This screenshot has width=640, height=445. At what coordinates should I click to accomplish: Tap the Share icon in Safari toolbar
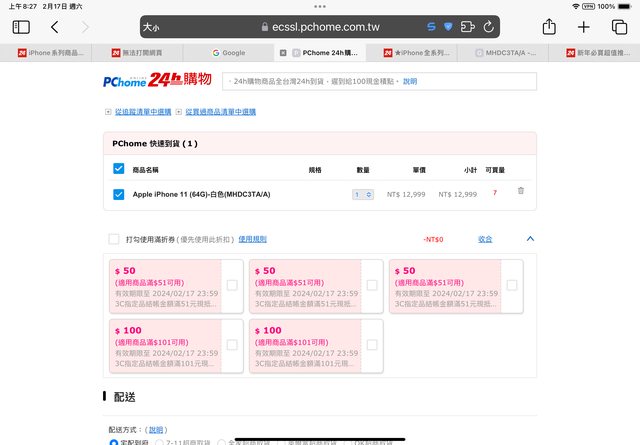tap(549, 27)
